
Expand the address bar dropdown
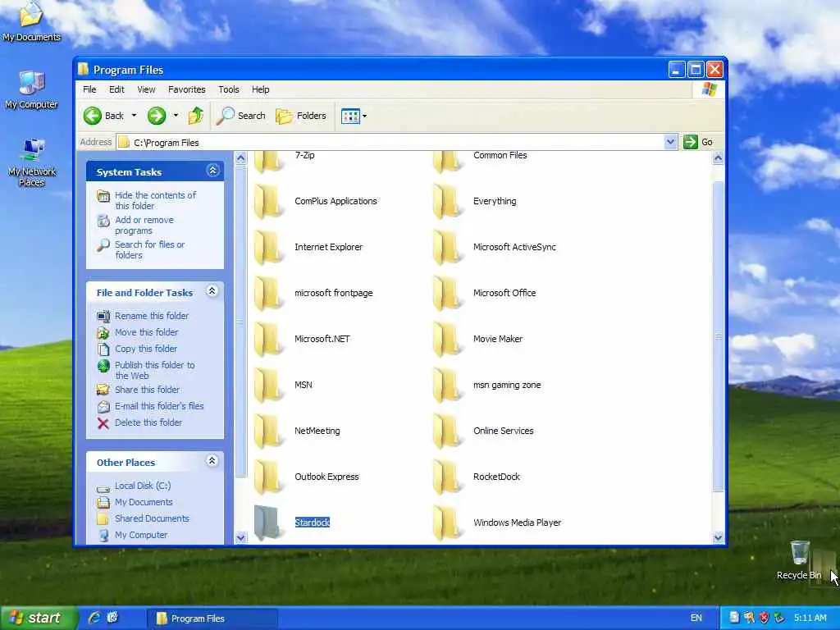[x=670, y=142]
